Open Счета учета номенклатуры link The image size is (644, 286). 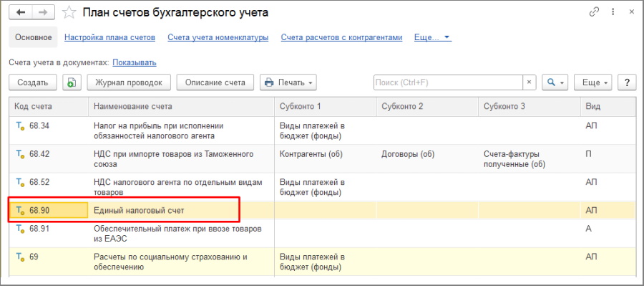coord(218,37)
